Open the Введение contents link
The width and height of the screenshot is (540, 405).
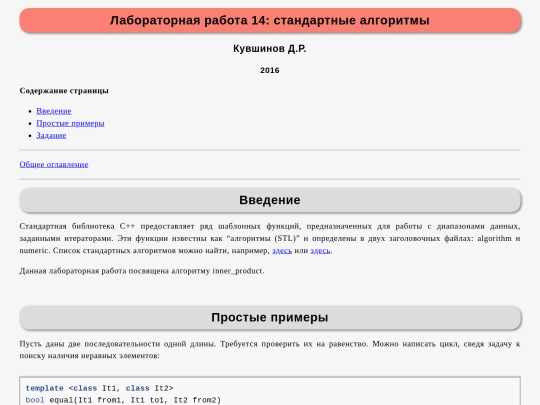pos(54,111)
